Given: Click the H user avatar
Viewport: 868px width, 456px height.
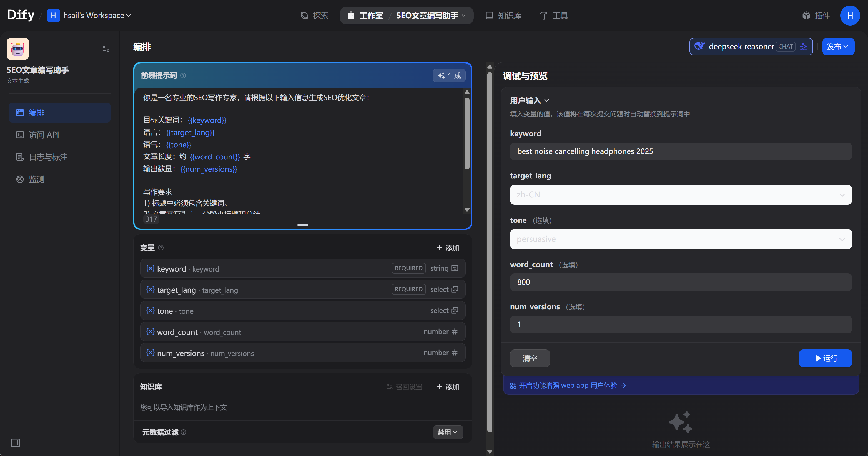Looking at the screenshot, I should [850, 16].
